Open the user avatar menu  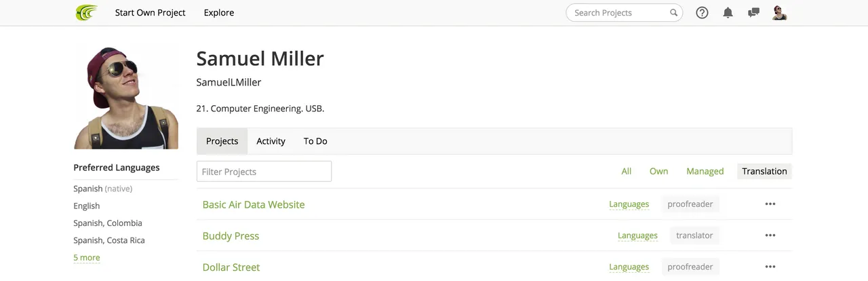tap(779, 13)
